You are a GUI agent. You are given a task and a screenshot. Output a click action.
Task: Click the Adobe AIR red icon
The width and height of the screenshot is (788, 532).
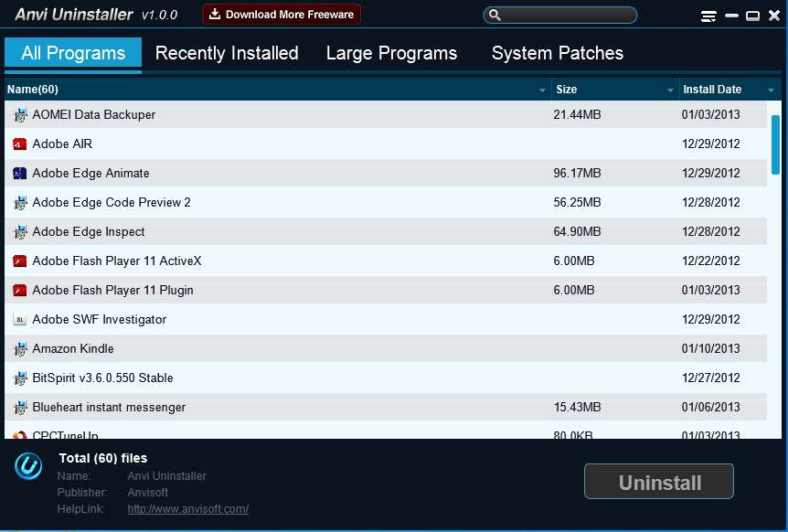(x=19, y=144)
